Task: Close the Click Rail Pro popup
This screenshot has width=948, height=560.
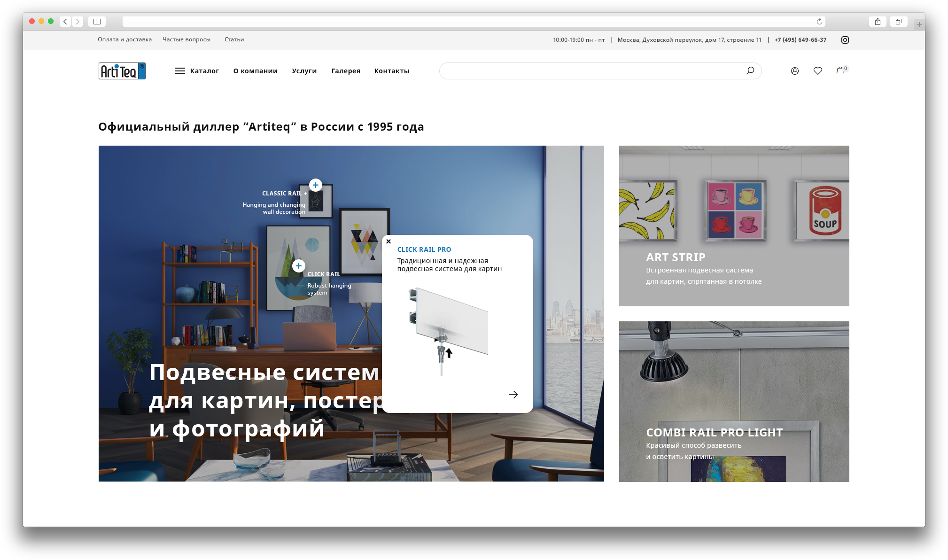Action: [389, 241]
